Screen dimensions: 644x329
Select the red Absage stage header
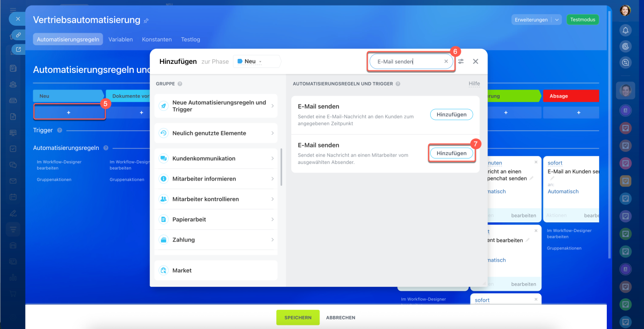(571, 96)
